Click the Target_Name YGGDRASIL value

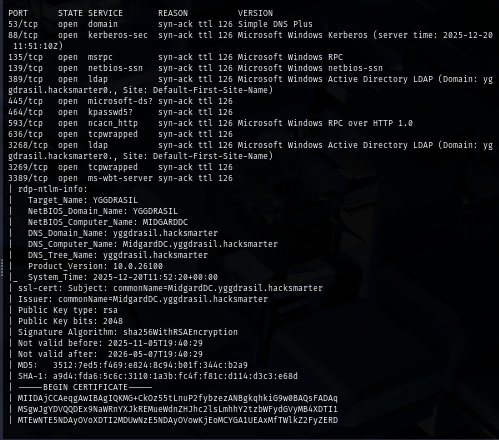(115, 200)
